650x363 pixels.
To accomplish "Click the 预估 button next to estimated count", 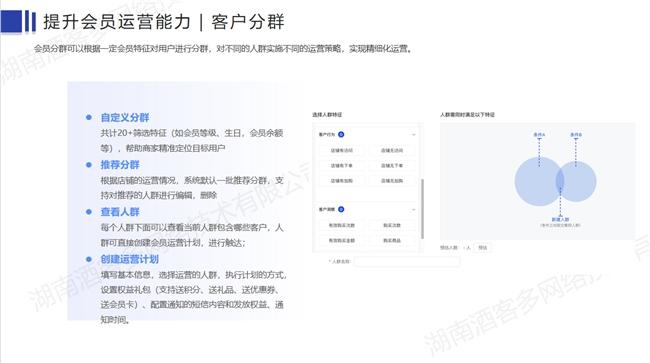I will click(x=483, y=247).
